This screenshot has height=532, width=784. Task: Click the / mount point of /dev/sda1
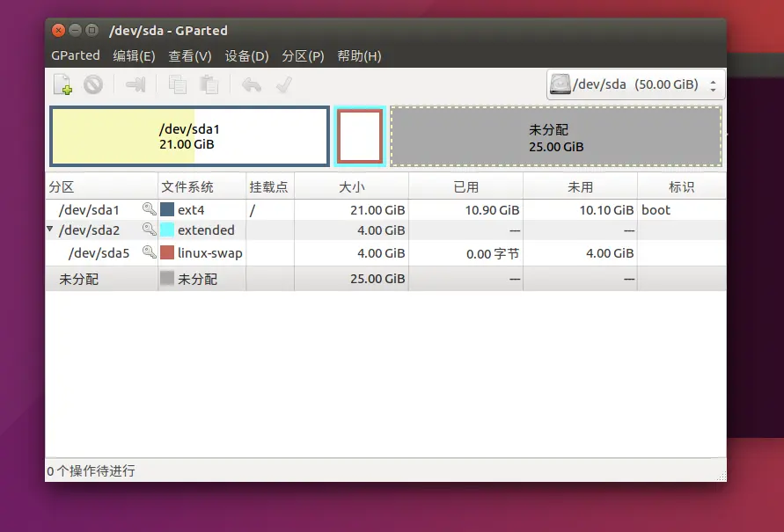pyautogui.click(x=253, y=210)
